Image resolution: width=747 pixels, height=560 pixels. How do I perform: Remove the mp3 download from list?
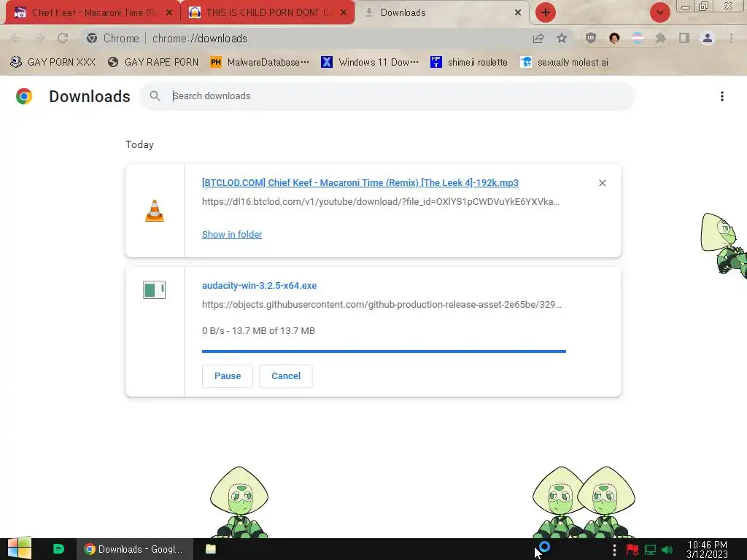[x=602, y=183]
